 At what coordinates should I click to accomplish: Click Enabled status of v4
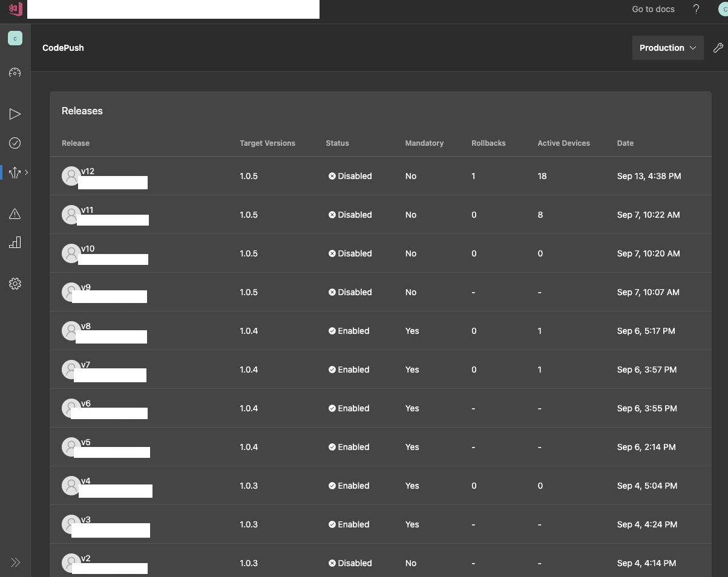[x=349, y=486]
